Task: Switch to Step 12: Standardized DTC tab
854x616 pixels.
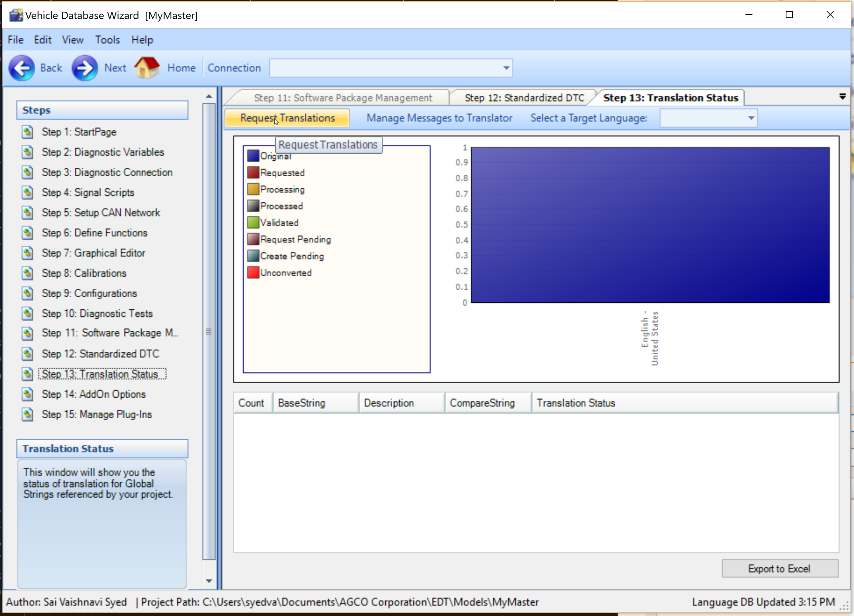Action: (524, 98)
